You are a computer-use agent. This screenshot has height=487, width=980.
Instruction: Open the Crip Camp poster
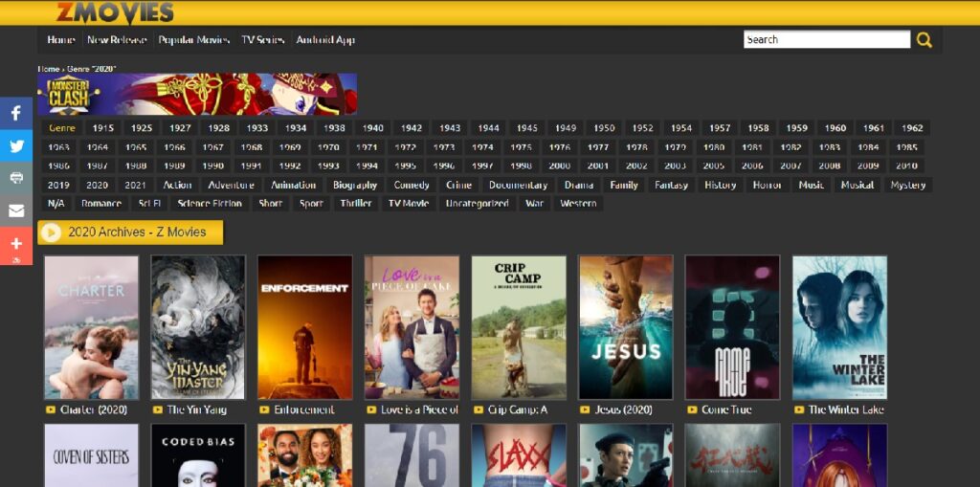(x=519, y=327)
